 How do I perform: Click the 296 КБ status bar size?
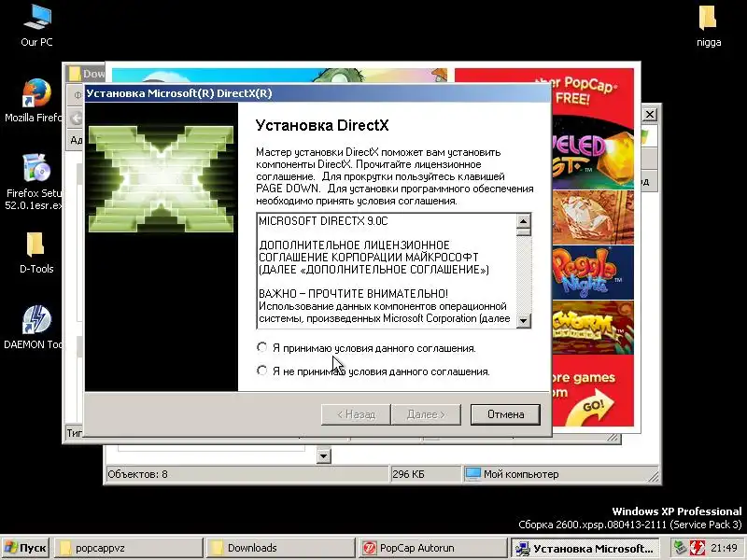pos(408,474)
